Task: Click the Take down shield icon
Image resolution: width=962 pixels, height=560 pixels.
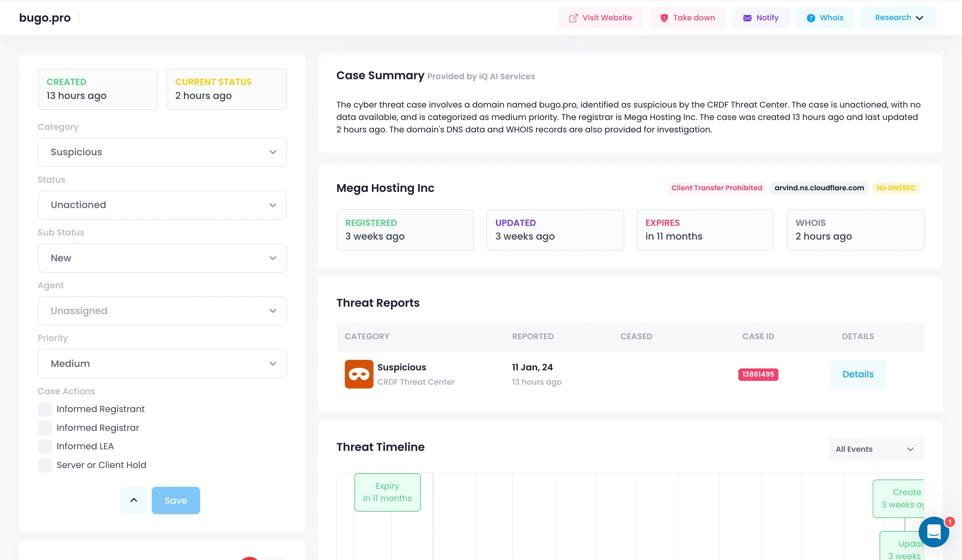Action: [664, 18]
